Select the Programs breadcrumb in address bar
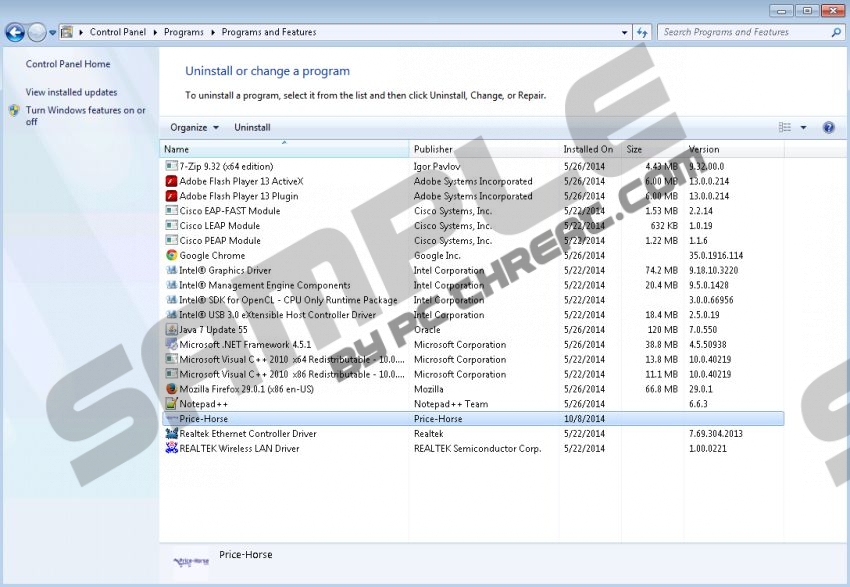Image resolution: width=850 pixels, height=587 pixels. point(184,32)
